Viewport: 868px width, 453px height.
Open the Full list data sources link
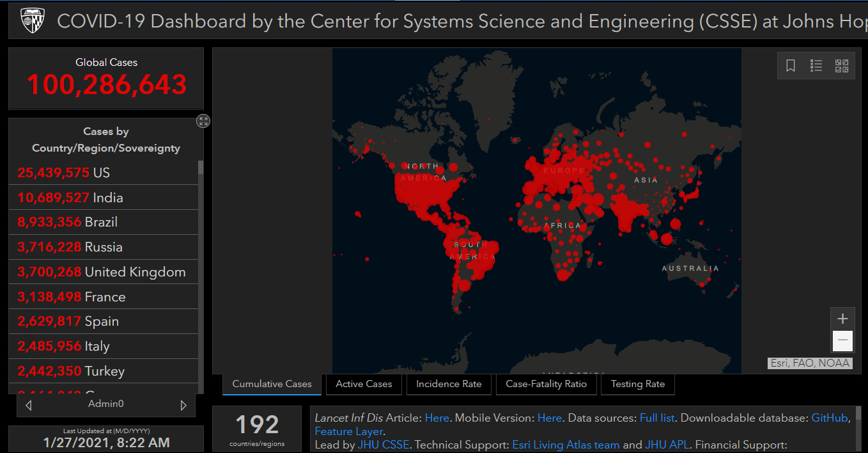657,418
